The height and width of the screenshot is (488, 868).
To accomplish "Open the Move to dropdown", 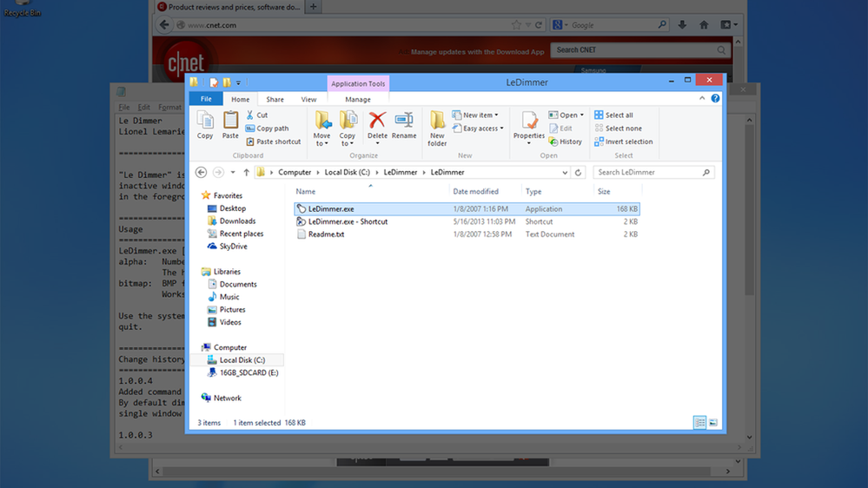I will [321, 140].
